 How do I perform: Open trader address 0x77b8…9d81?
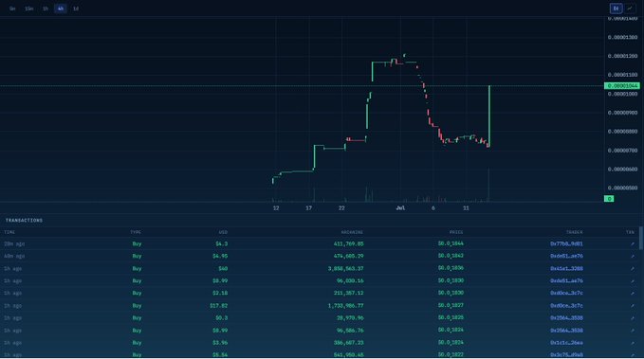(x=566, y=243)
